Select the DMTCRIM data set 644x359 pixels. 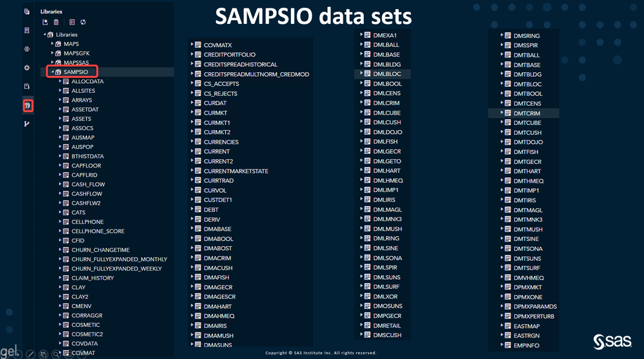[527, 113]
